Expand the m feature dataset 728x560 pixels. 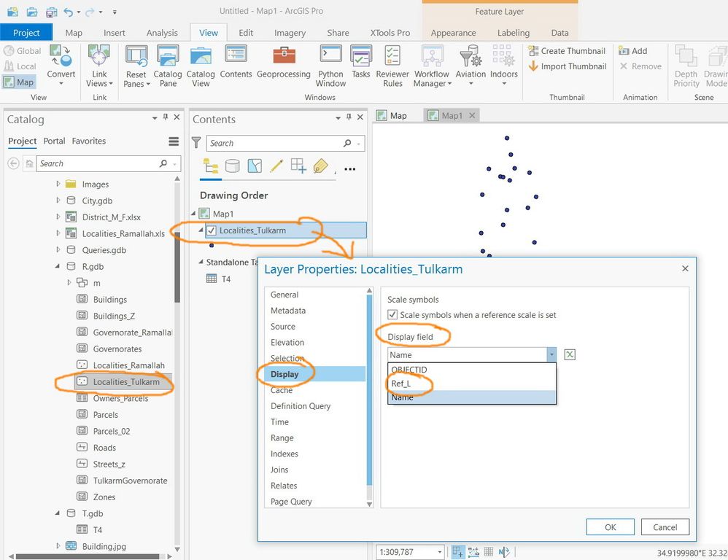point(69,282)
